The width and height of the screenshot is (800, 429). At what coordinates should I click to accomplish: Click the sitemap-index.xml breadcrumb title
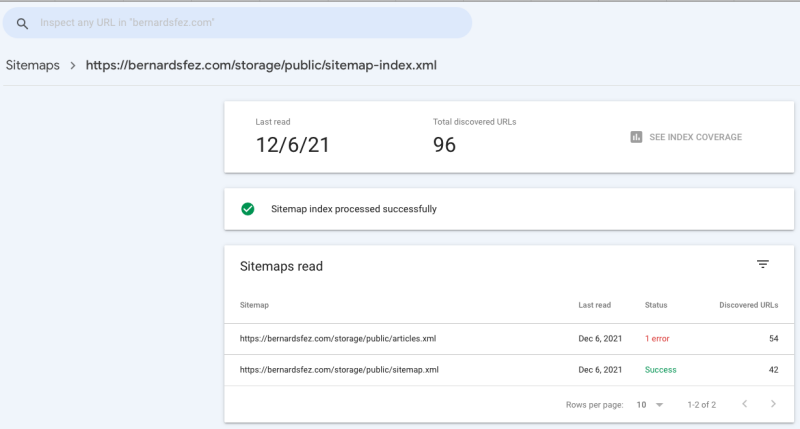tap(261, 65)
